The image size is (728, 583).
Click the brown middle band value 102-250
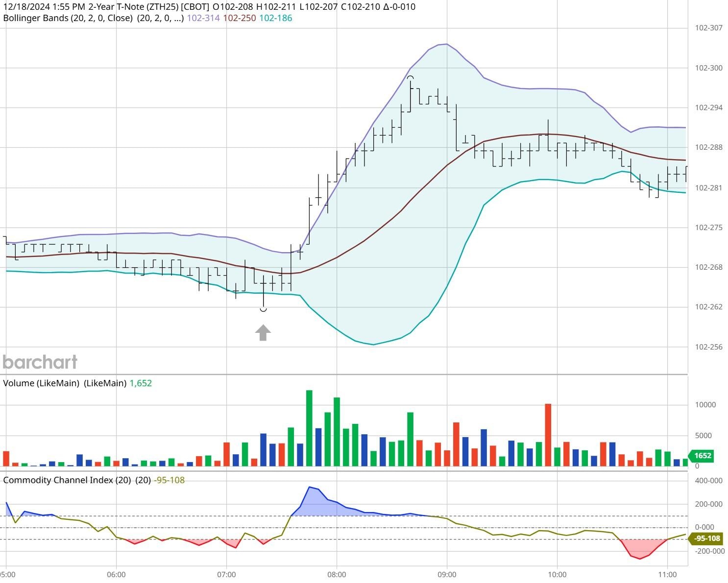click(239, 18)
